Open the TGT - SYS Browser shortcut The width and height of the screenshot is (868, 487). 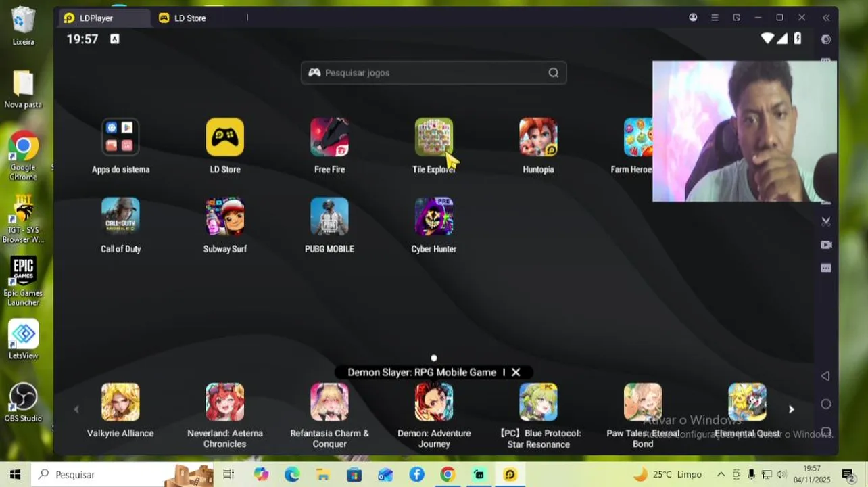pyautogui.click(x=23, y=218)
